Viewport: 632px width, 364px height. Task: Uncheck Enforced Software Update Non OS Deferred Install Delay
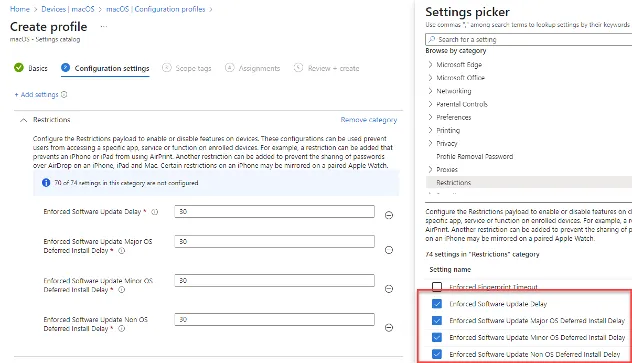(437, 354)
